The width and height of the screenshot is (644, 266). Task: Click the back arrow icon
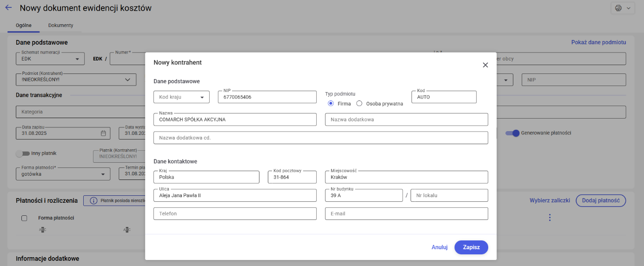[8, 8]
